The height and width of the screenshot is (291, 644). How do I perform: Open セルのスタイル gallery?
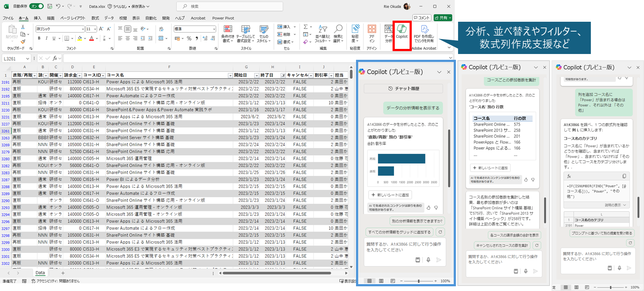pyautogui.click(x=264, y=34)
